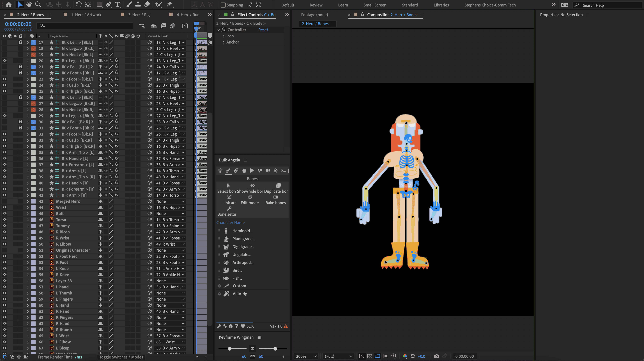Viewport: 644px width, 361px height.
Task: Choose the Clone Stamp tool
Action: click(x=138, y=4)
